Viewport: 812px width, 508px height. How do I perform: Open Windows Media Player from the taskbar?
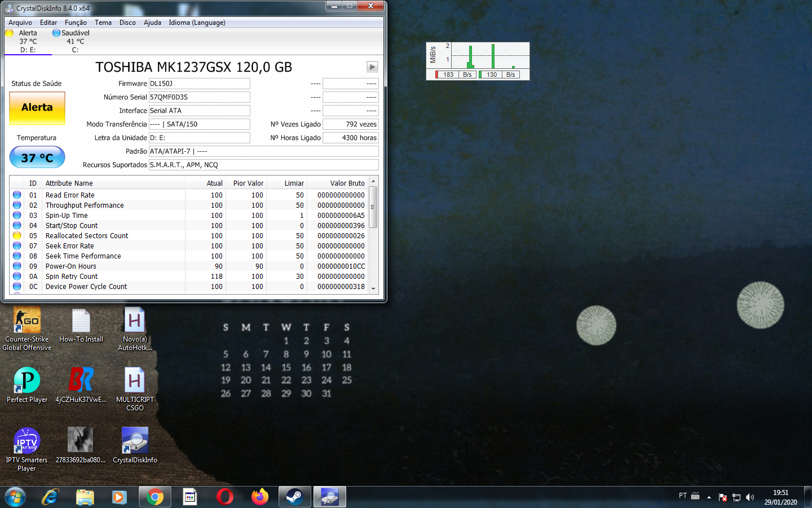(x=119, y=497)
